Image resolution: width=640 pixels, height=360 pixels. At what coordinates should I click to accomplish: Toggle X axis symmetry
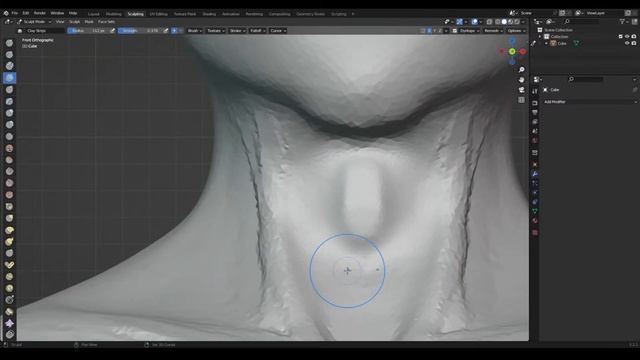point(429,31)
